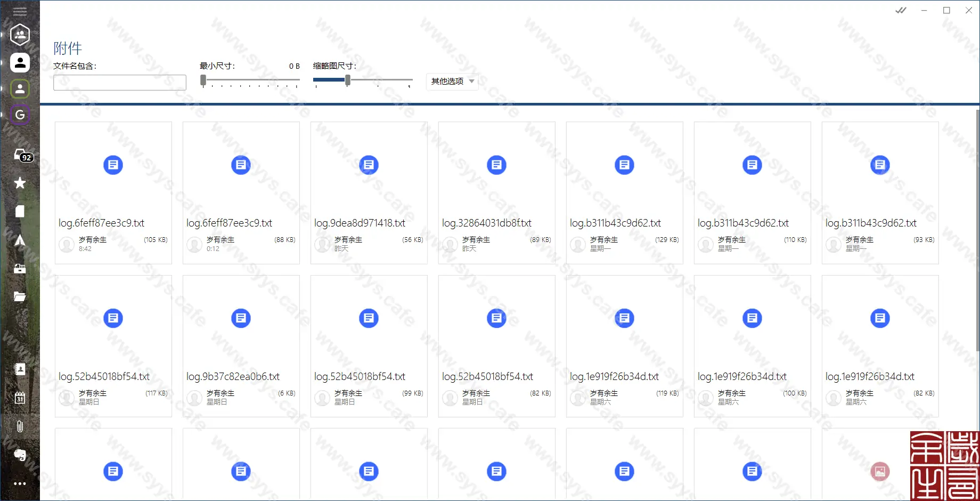Select file name log.1e919f26b34d.txt sized 82 KB
This screenshot has width=980, height=501.
(x=870, y=376)
